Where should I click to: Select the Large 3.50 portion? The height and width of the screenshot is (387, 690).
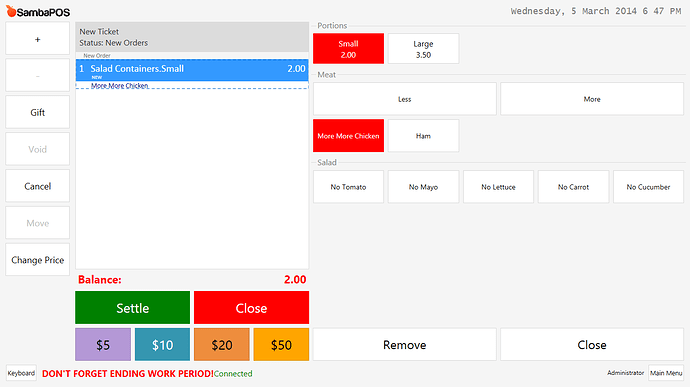point(423,49)
